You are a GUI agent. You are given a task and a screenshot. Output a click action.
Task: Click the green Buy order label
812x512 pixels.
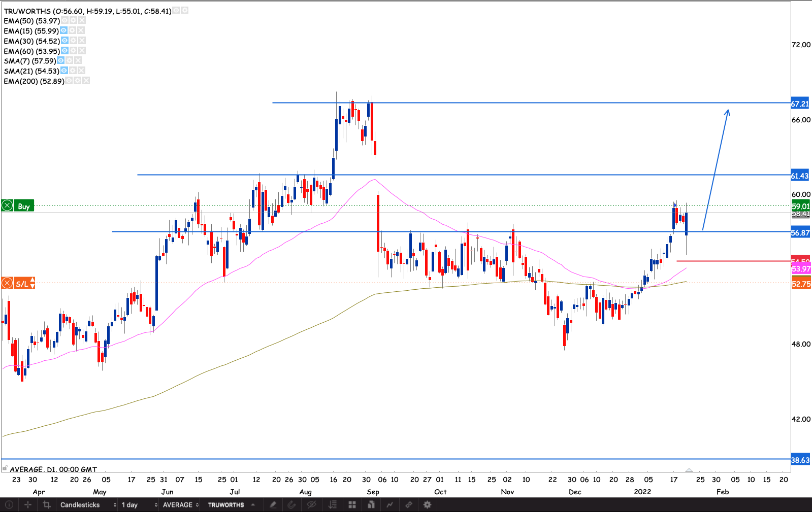(x=23, y=206)
